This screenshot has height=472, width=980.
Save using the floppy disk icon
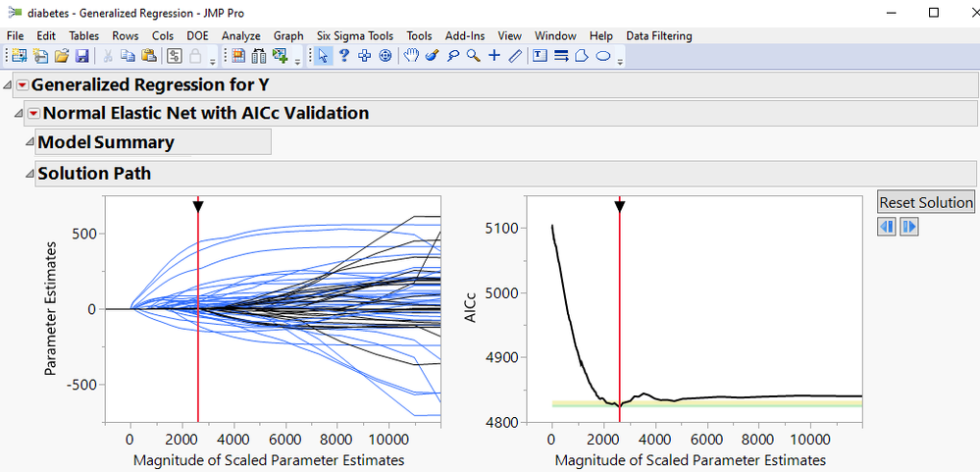[81, 56]
